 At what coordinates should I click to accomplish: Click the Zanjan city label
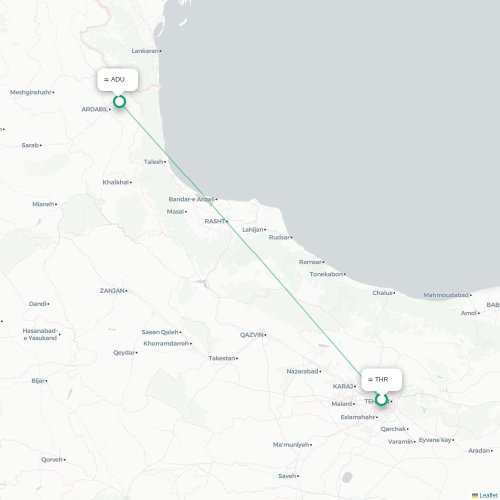(112, 291)
